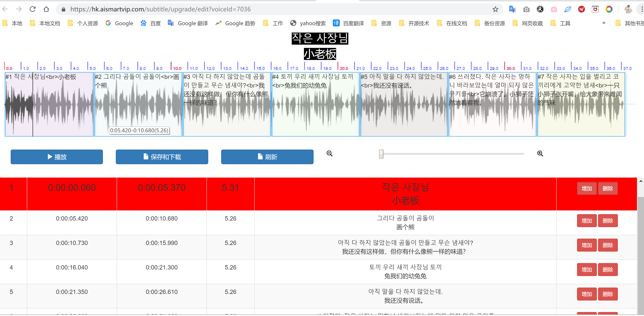Viewport: 644px width, 316px height.
Task: Expand the hidden bookmarks chevron
Action: (604, 23)
